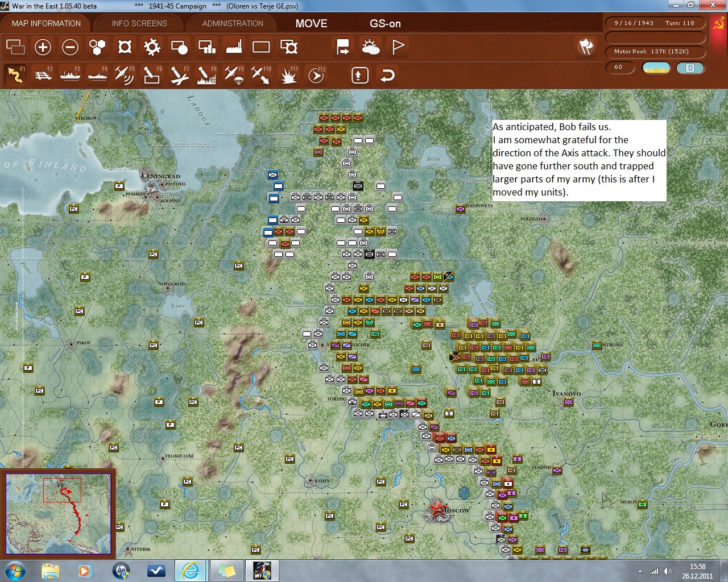Show the weather sun-cloud icon

point(371,47)
